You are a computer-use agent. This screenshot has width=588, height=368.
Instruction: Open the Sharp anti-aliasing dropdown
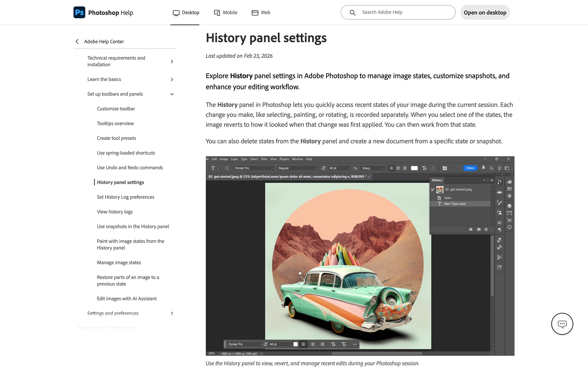click(373, 168)
